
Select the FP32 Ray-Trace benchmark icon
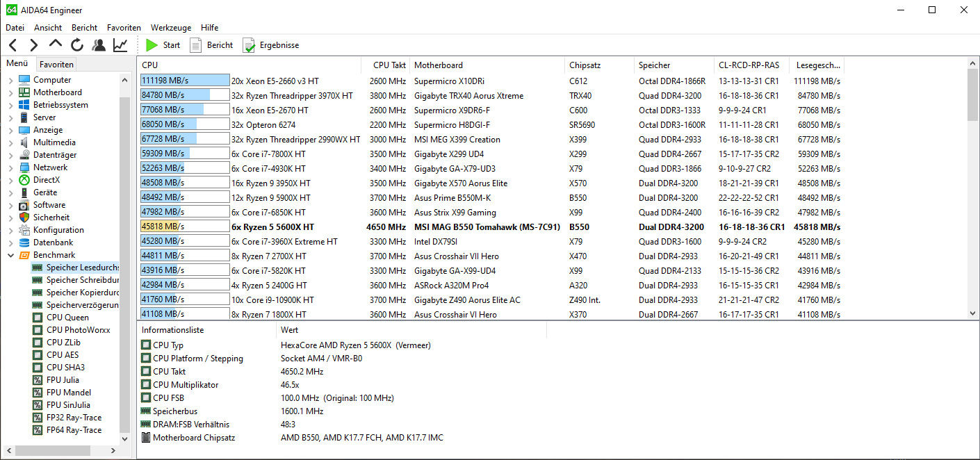pyautogui.click(x=38, y=418)
